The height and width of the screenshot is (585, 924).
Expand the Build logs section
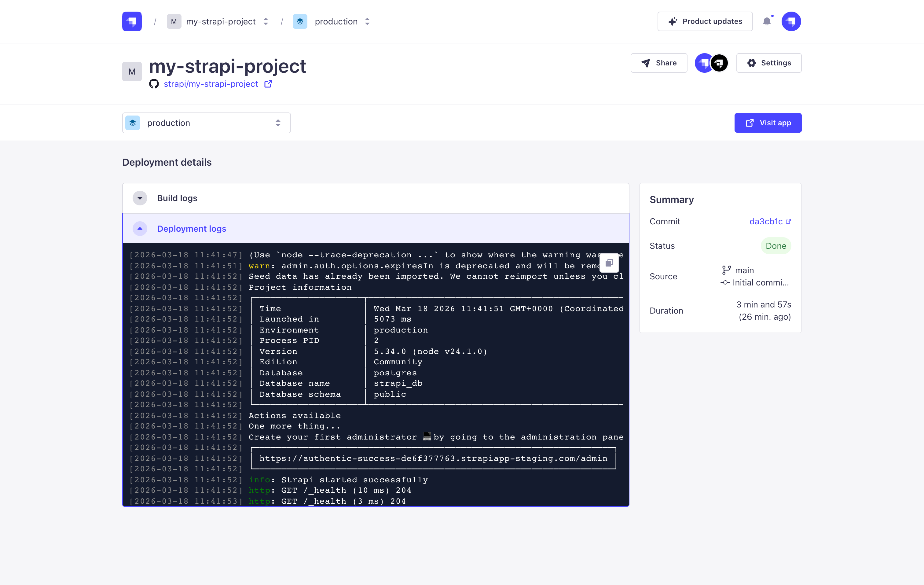point(140,198)
